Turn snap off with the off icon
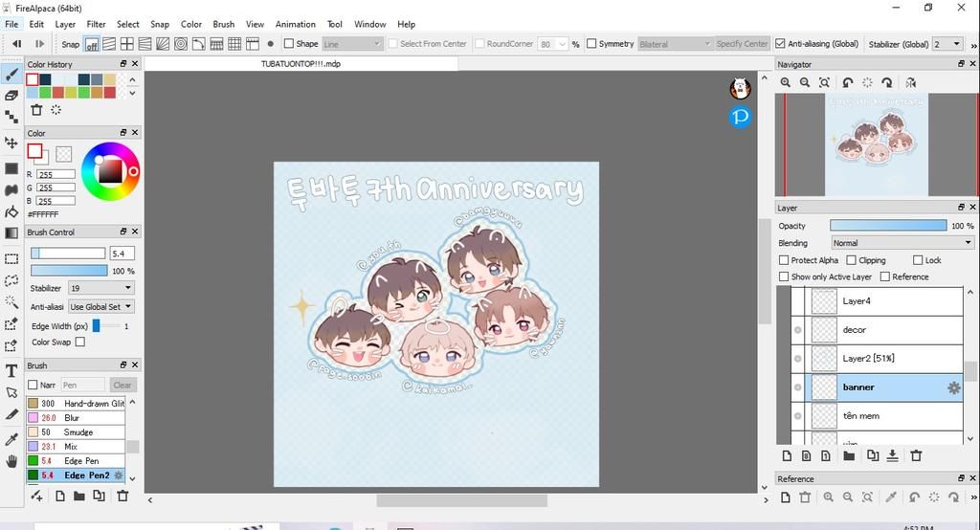Screen dimensions: 980x530 92,44
